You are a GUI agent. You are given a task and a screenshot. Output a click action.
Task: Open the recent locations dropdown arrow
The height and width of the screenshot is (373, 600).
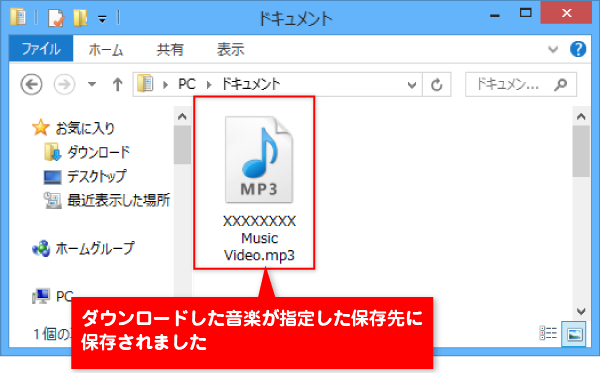[x=92, y=84]
